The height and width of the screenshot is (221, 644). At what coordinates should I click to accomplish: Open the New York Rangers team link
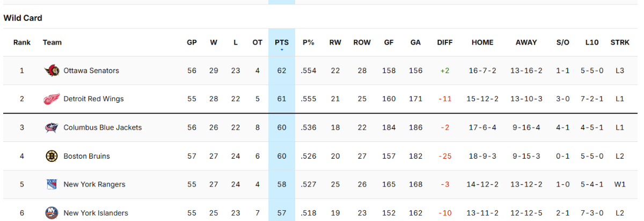click(94, 184)
